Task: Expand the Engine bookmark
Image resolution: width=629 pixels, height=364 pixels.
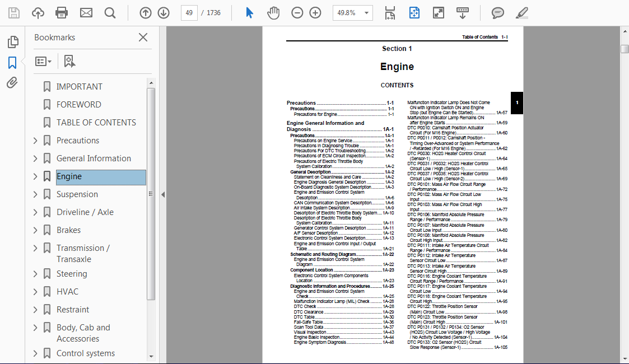Action: (35, 176)
